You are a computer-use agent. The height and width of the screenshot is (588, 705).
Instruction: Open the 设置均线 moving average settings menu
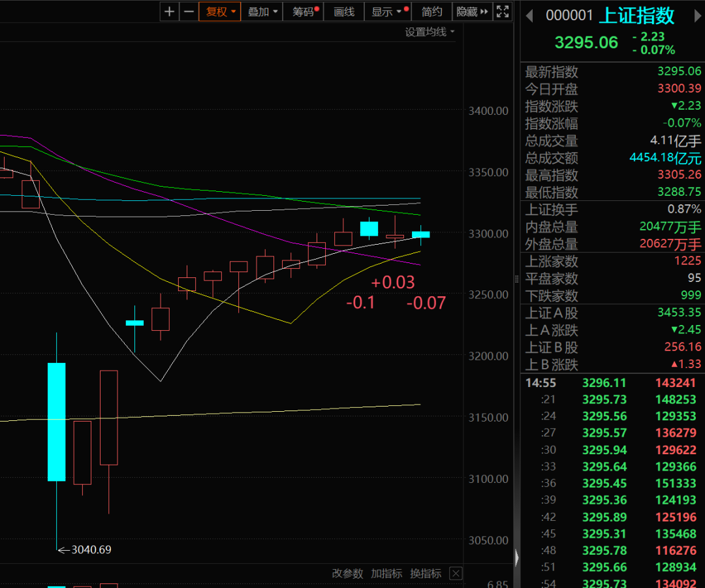pos(430,31)
